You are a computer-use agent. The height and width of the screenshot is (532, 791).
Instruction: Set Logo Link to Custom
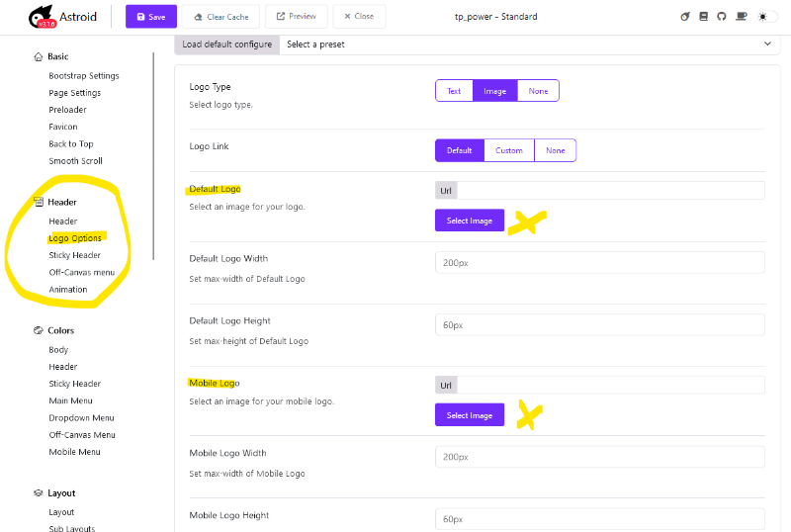coord(509,150)
